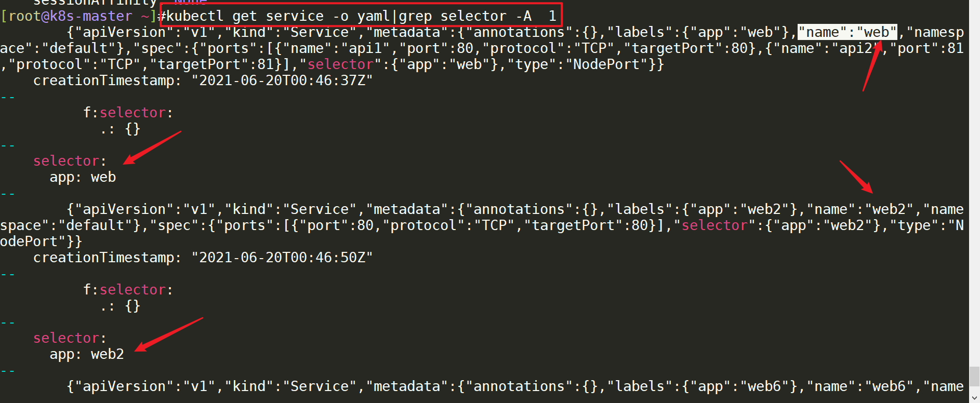This screenshot has width=980, height=403.
Task: Select the creationTimestamp ending 46:50Z
Action: tap(203, 258)
